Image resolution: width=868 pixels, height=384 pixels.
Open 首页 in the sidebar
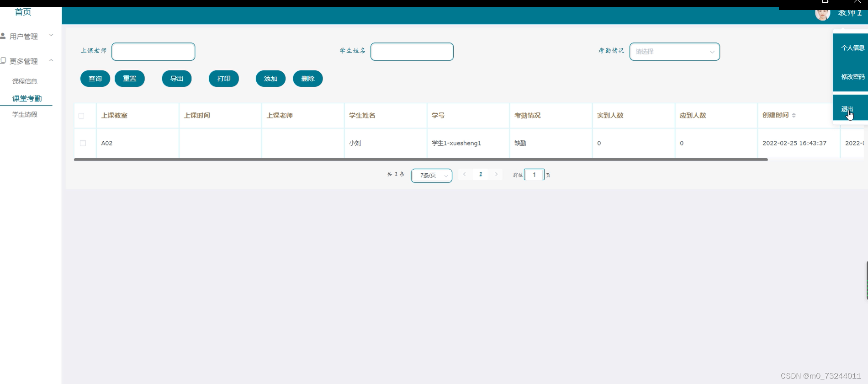point(23,12)
